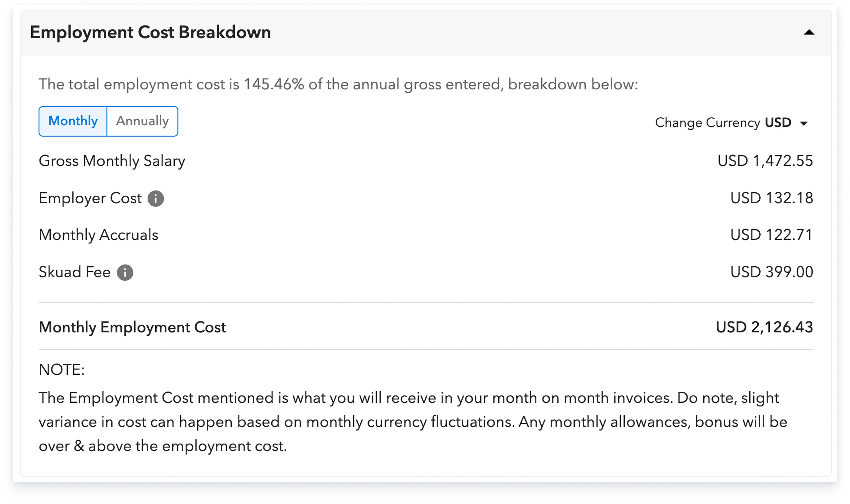
Task: Click the Monthly Employment Cost total label
Action: 132,327
